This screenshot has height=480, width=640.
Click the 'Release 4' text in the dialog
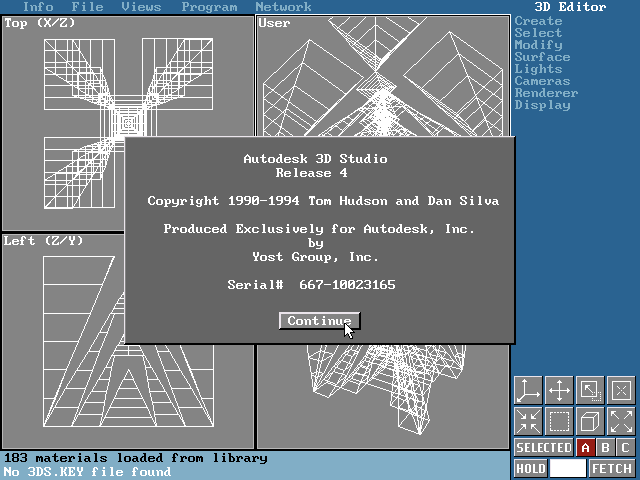[311, 173]
